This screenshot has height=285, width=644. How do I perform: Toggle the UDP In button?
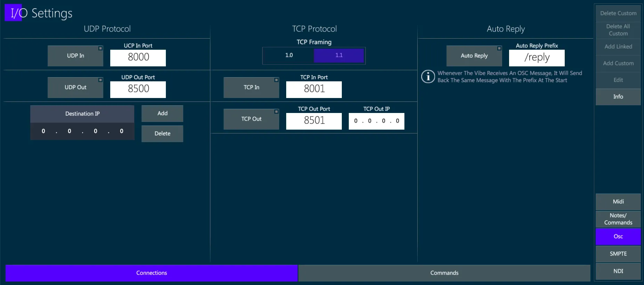click(x=75, y=56)
